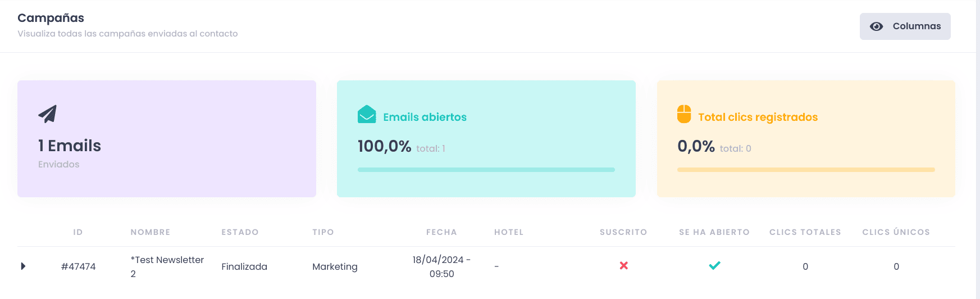This screenshot has height=299, width=980.
Task: Open the Columnas column selector
Action: [x=905, y=26]
